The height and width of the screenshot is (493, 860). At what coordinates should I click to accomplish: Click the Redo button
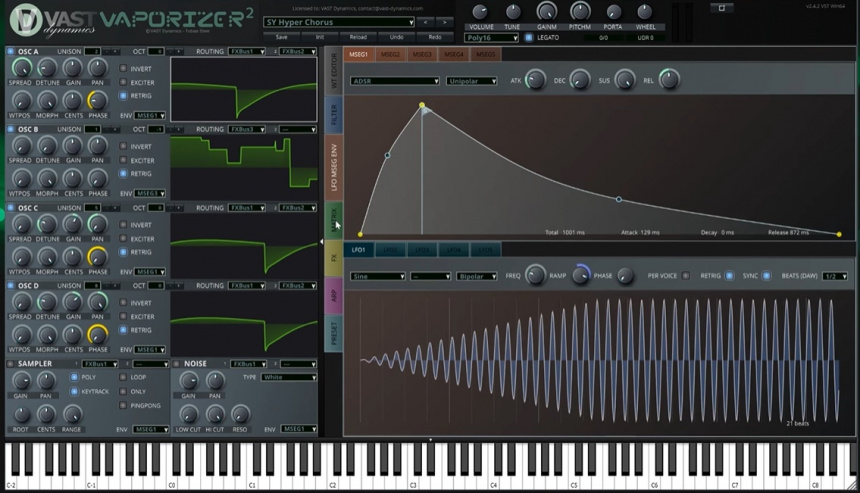(435, 37)
